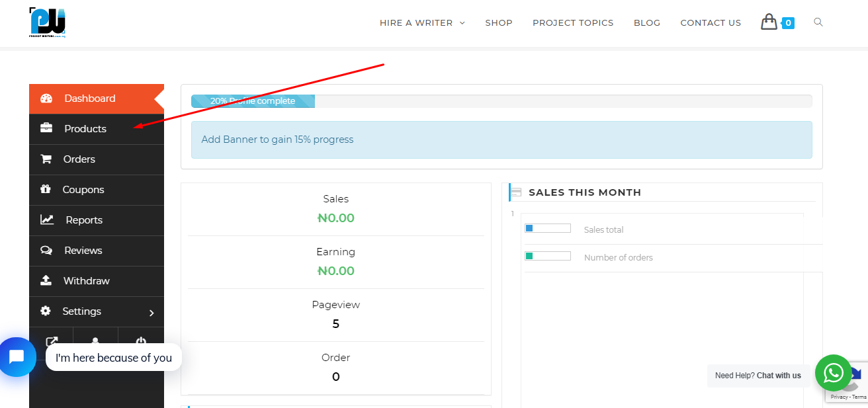Click the search magnifier icon
868x408 pixels.
[x=818, y=22]
